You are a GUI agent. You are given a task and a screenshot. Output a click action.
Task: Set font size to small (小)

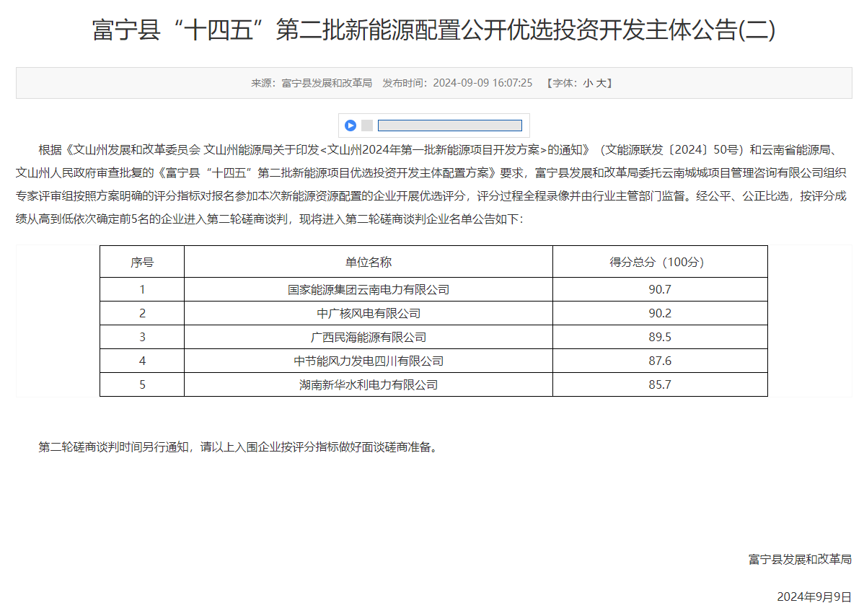(x=588, y=83)
